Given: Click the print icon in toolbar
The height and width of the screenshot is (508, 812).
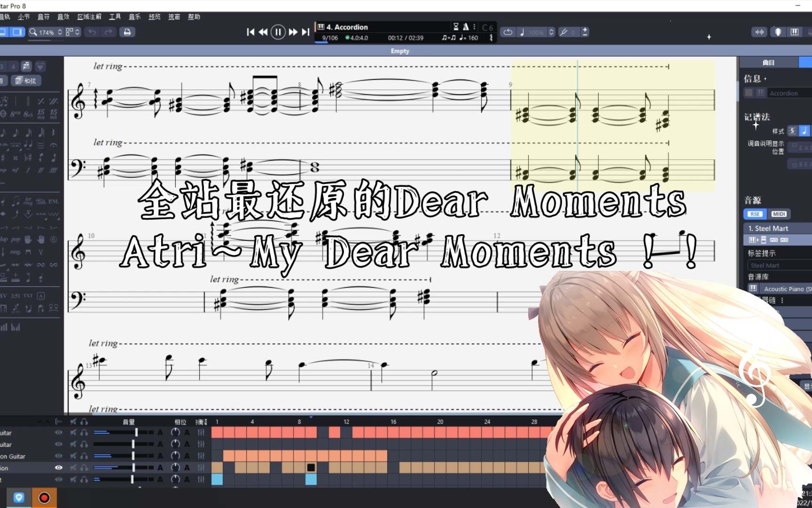Looking at the screenshot, I should [127, 32].
